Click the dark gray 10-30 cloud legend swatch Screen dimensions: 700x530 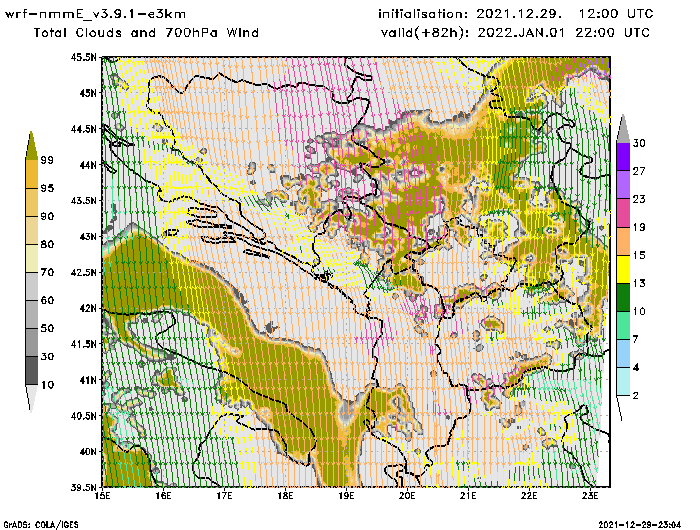click(31, 371)
